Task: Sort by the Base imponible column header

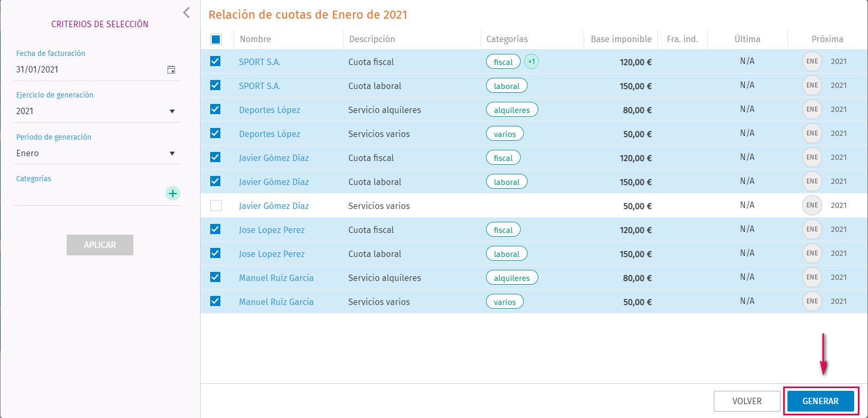Action: click(x=621, y=39)
